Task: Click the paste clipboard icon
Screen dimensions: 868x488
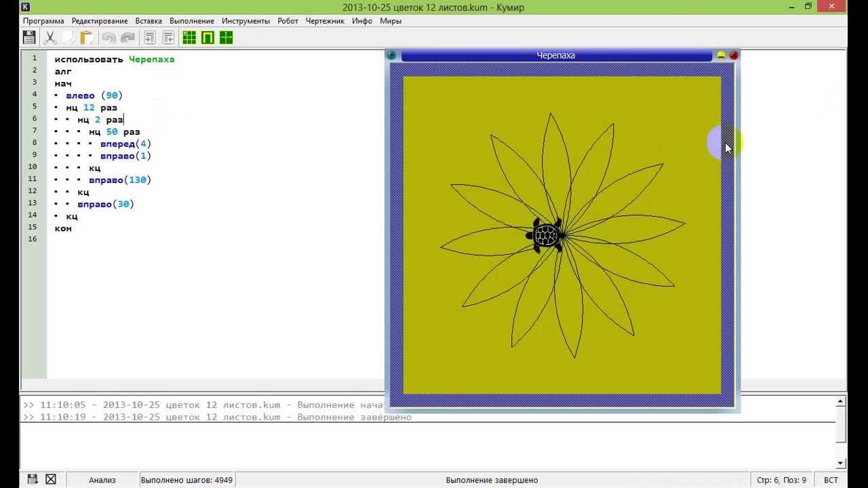Action: (86, 38)
